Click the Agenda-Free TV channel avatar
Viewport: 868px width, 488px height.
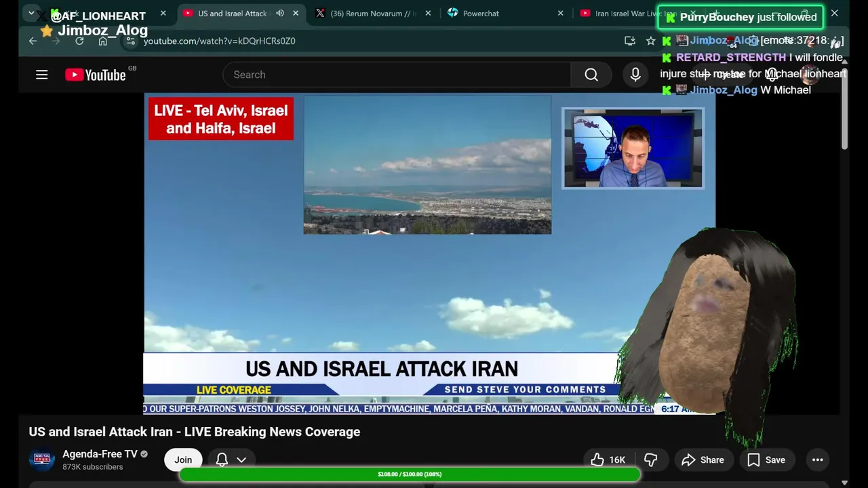click(41, 460)
